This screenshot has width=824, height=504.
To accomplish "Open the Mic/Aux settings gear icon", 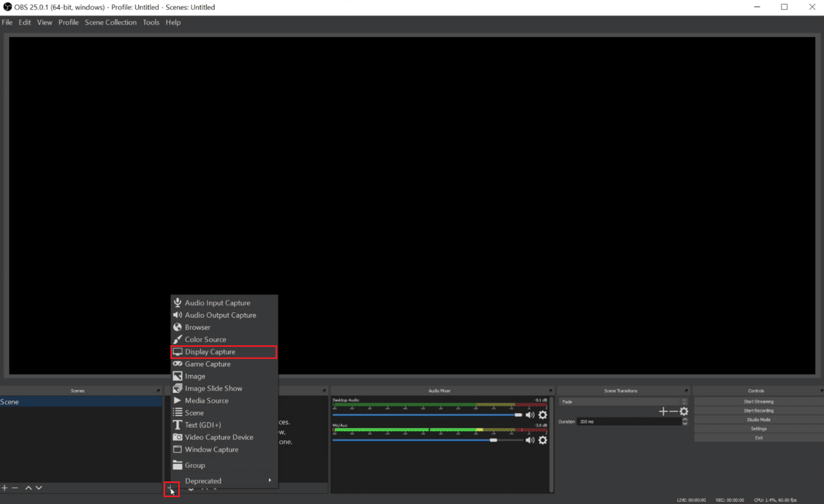I will tap(543, 440).
